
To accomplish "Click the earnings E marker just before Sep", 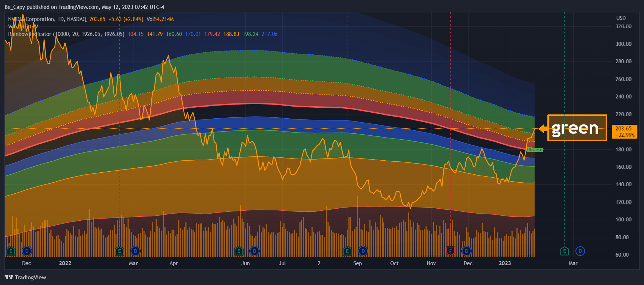I will [347, 251].
